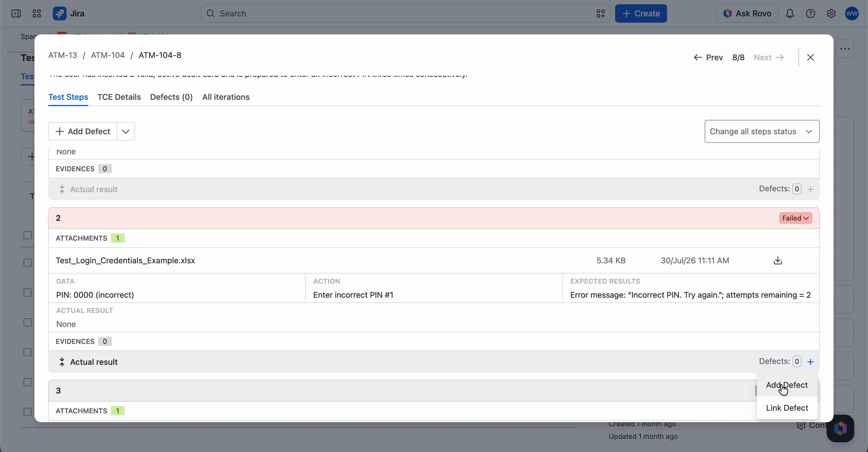Image resolution: width=868 pixels, height=452 pixels.
Task: Select step 2 expected results error message text
Action: point(690,295)
